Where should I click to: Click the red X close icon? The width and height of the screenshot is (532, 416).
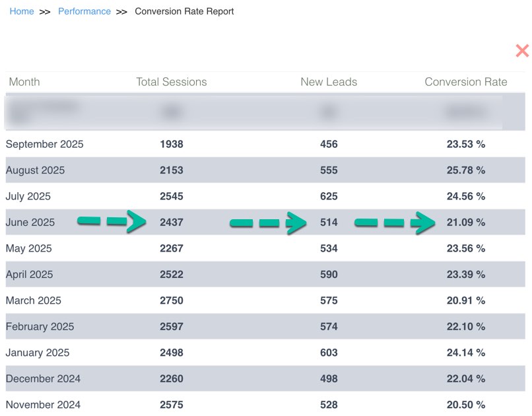[521, 51]
